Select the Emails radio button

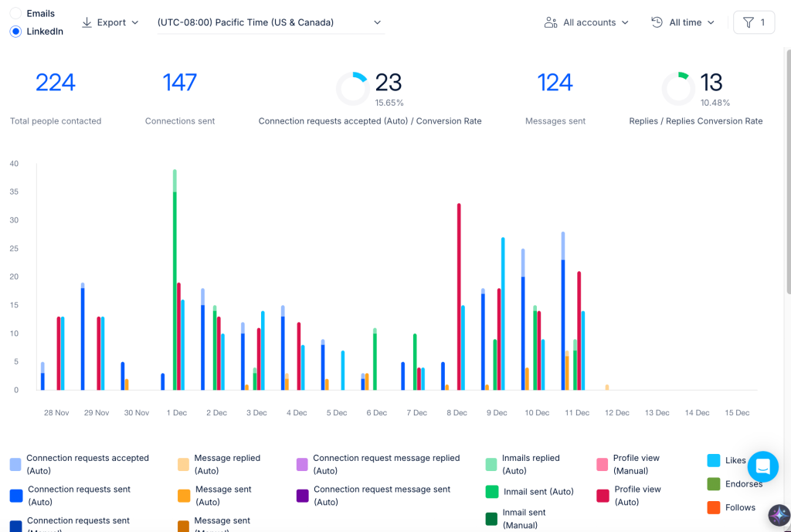click(x=15, y=14)
